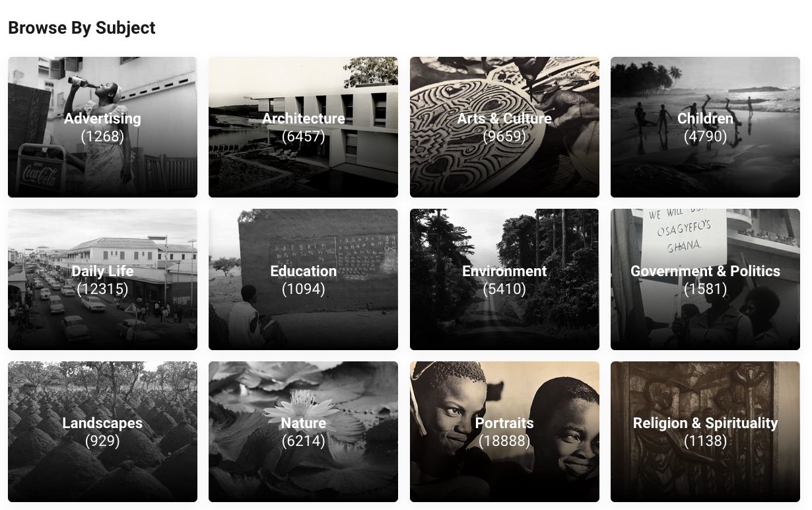Screen dimensions: 812x510
Task: View the Environment subject collection
Action: (504, 279)
